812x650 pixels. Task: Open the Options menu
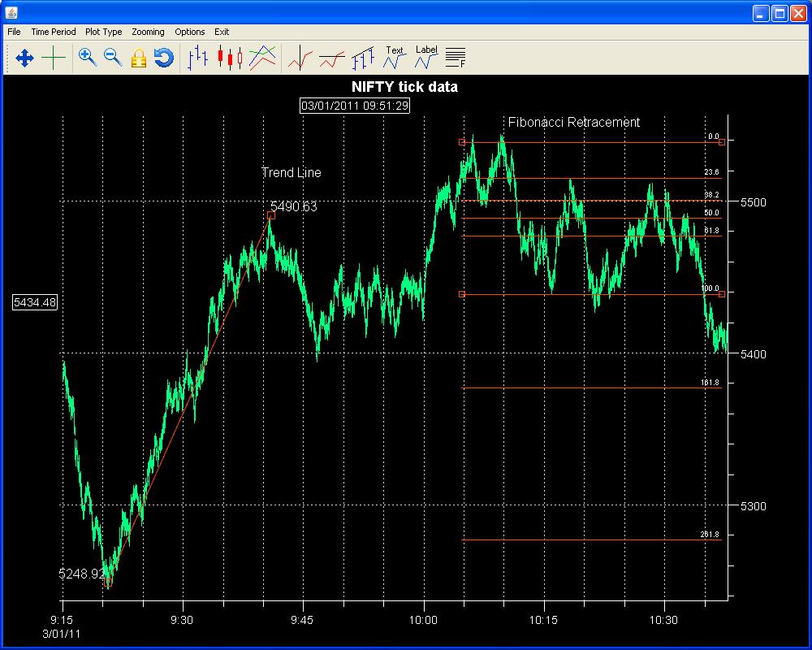(x=189, y=32)
